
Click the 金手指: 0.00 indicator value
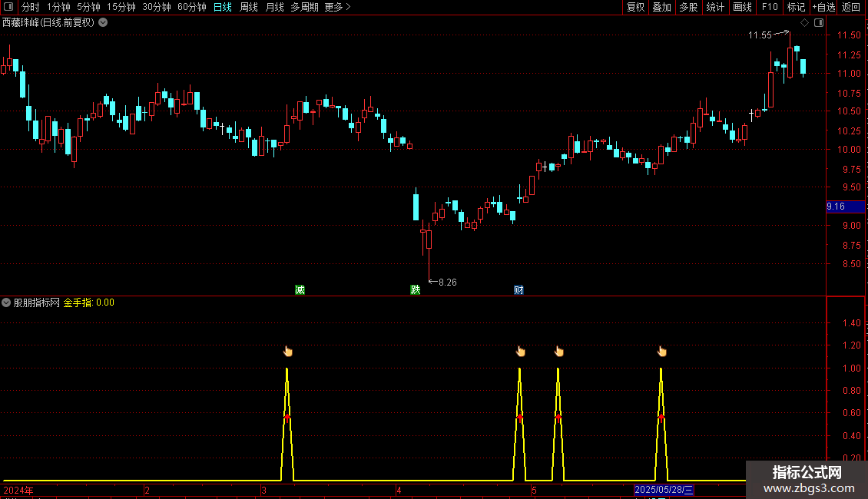click(88, 302)
